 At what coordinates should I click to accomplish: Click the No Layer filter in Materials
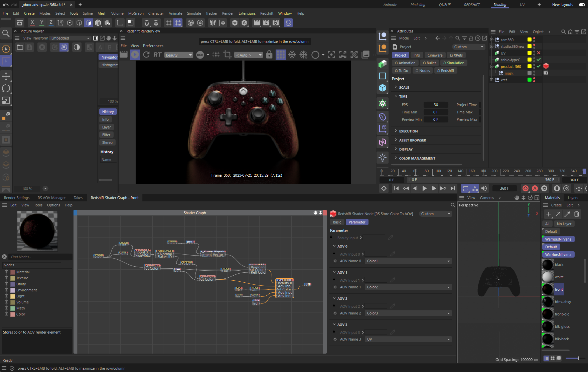pos(564,224)
